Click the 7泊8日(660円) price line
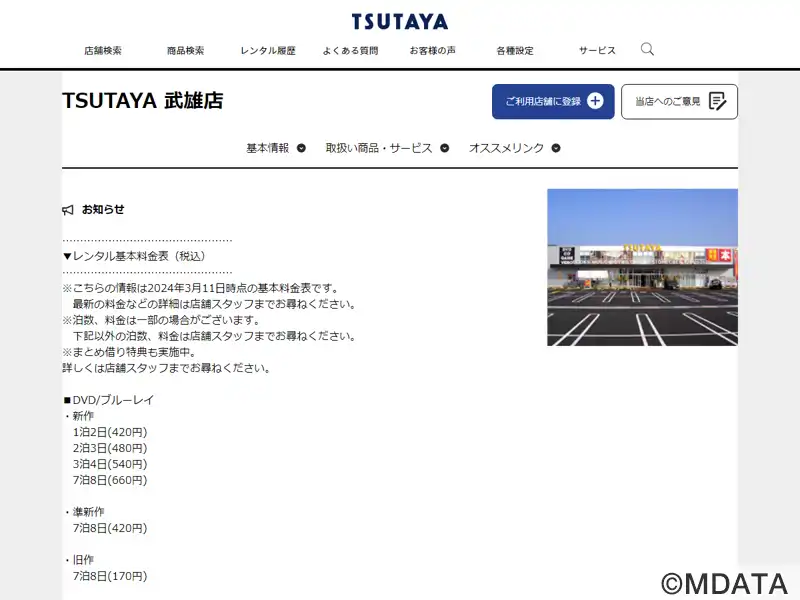The width and height of the screenshot is (800, 600). pyautogui.click(x=110, y=480)
